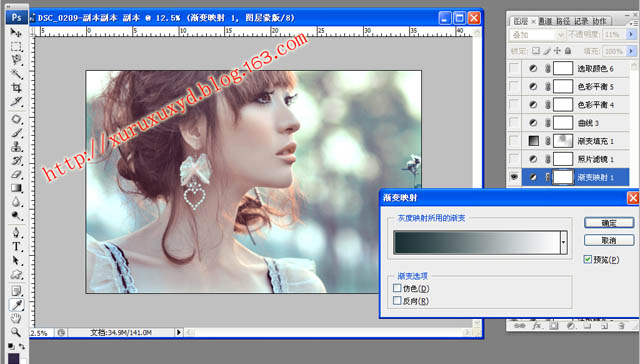The image size is (640, 364).
Task: Select the Zoom tool
Action: (x=16, y=332)
